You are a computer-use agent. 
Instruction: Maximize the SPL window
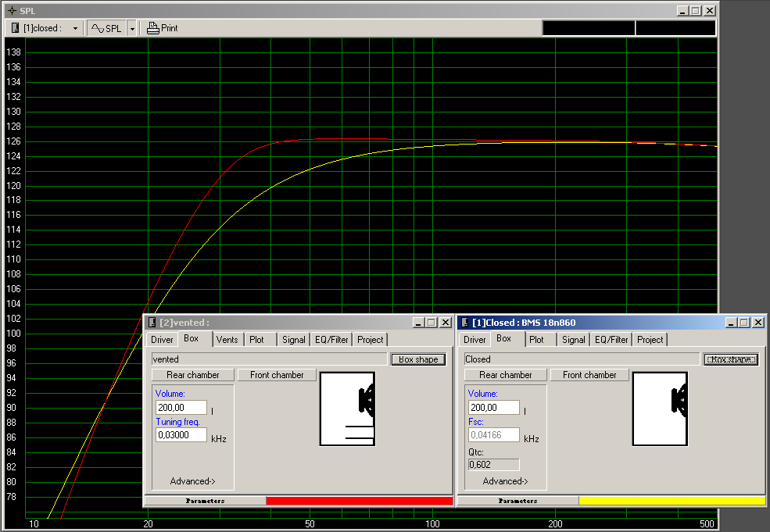pyautogui.click(x=696, y=10)
